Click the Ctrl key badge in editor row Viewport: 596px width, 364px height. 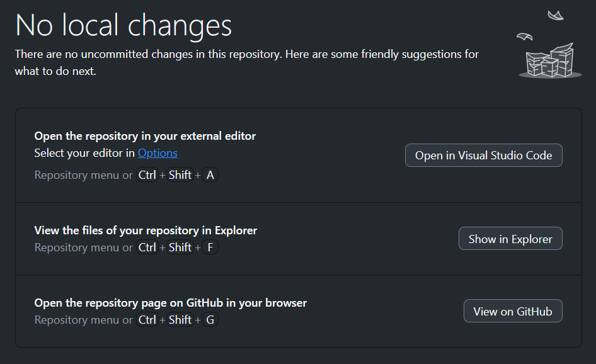click(x=147, y=175)
